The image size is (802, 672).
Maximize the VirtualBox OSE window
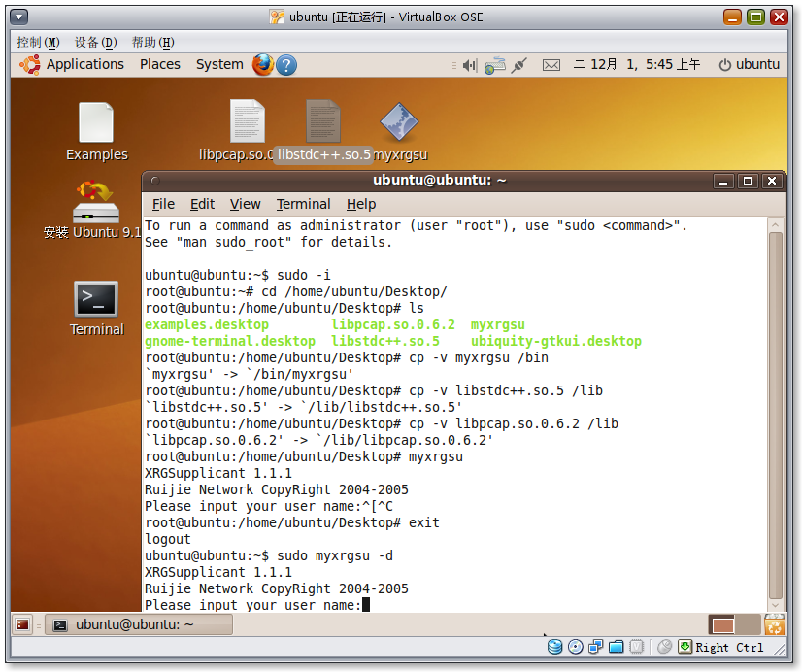[756, 17]
